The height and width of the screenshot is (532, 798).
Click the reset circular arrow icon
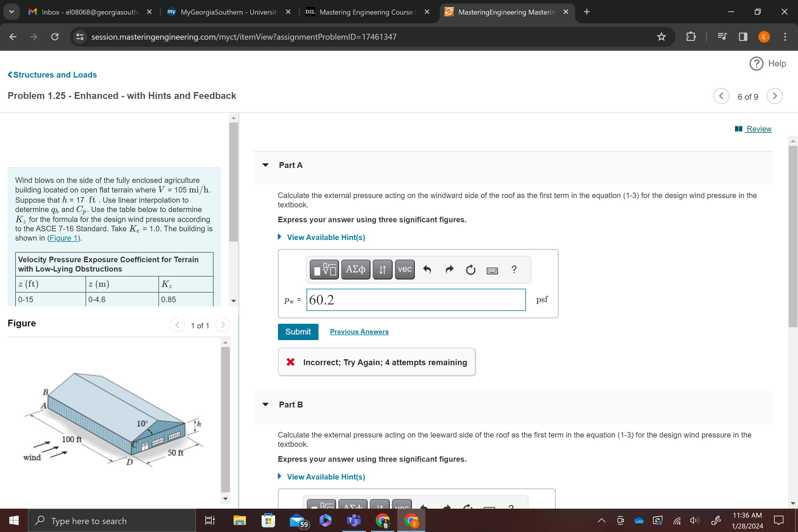tap(470, 270)
